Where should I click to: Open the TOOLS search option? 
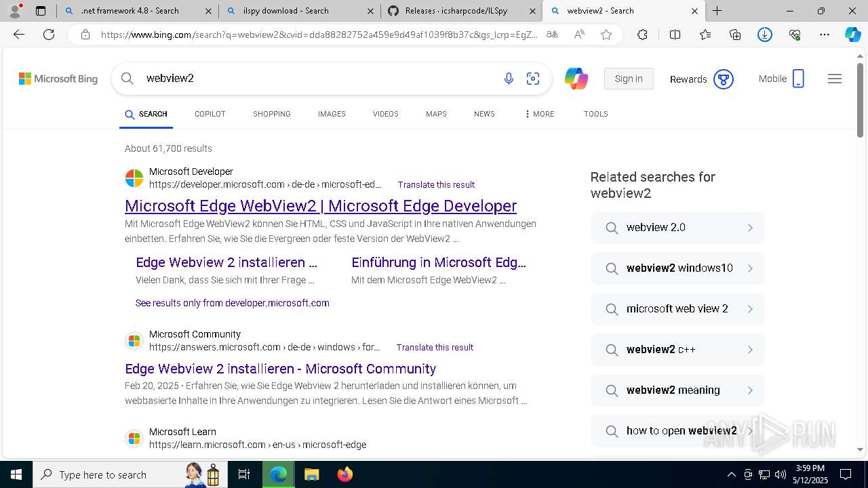tap(596, 114)
